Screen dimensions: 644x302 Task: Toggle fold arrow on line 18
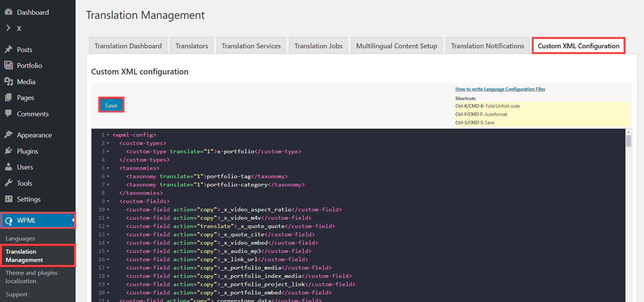point(108,276)
